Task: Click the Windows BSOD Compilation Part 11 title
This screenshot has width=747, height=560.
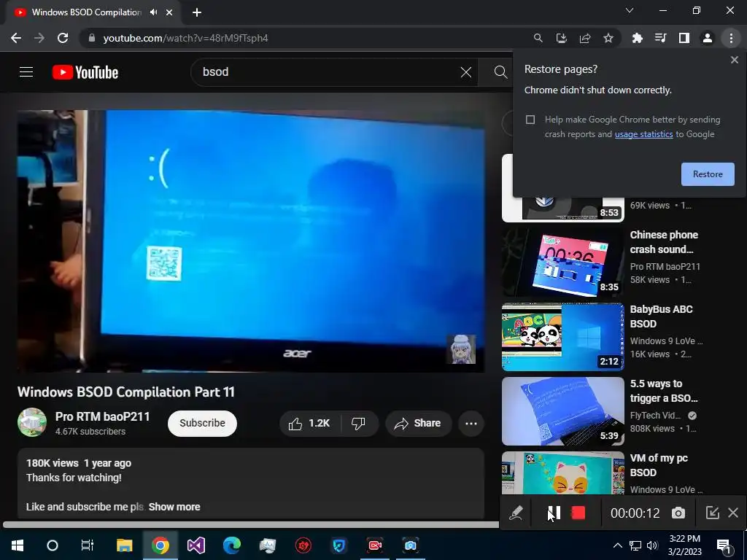Action: tap(126, 392)
